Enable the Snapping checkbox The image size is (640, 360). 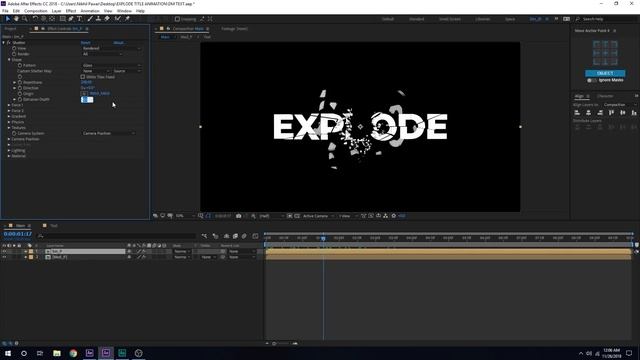(x=177, y=19)
